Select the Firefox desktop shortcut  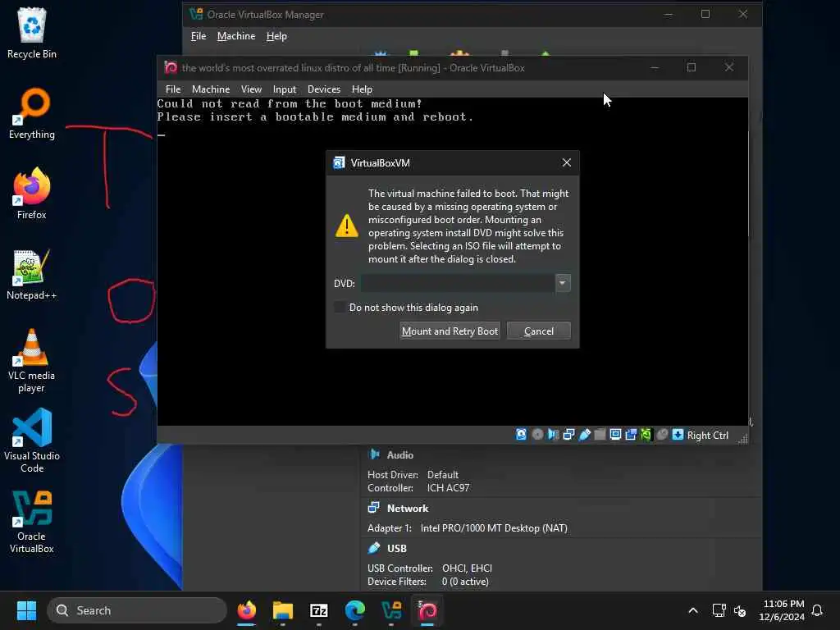(x=32, y=194)
